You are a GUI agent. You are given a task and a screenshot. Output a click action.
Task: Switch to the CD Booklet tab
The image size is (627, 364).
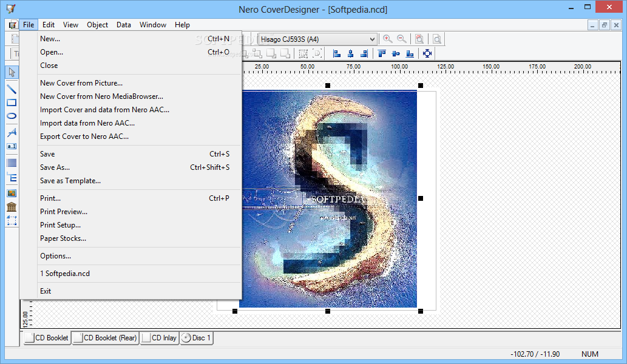pos(47,338)
